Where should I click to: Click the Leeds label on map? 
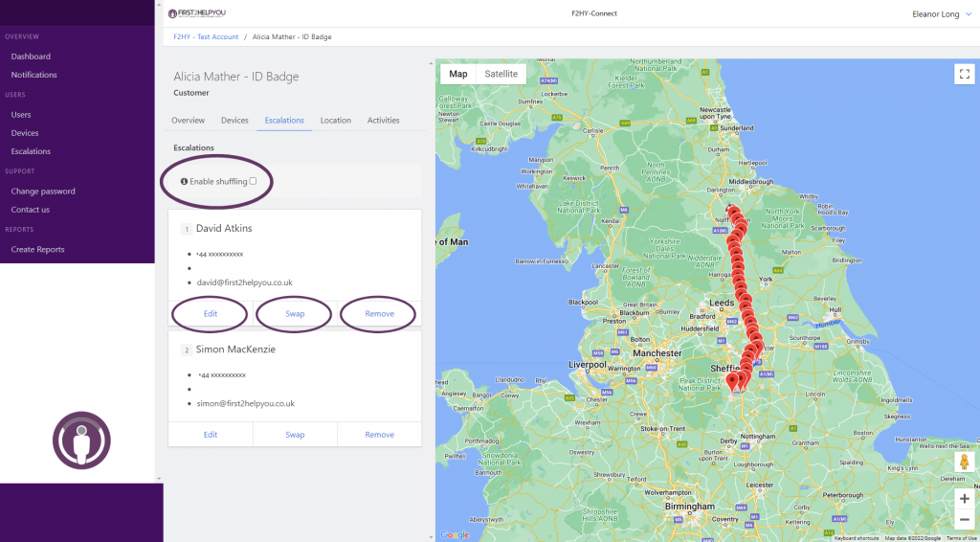[x=722, y=304]
